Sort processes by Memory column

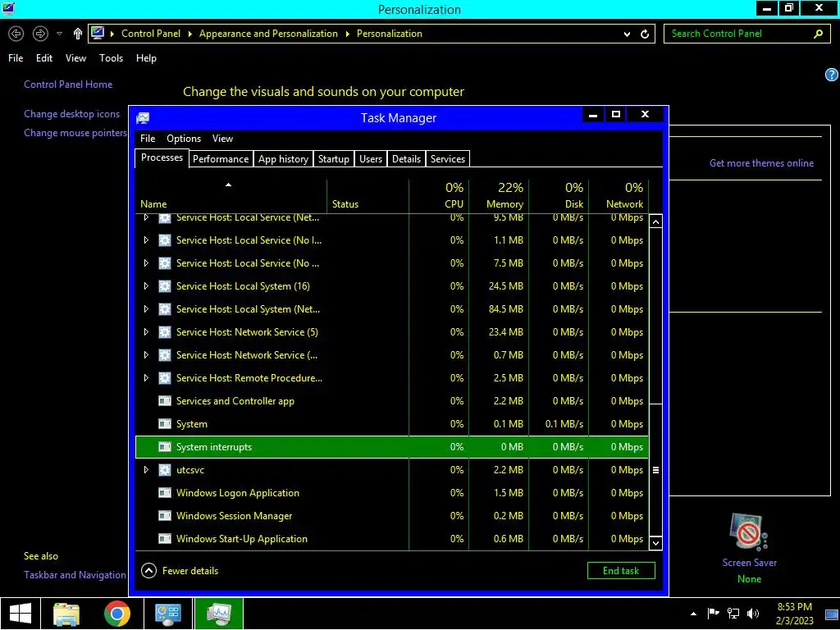pos(499,195)
